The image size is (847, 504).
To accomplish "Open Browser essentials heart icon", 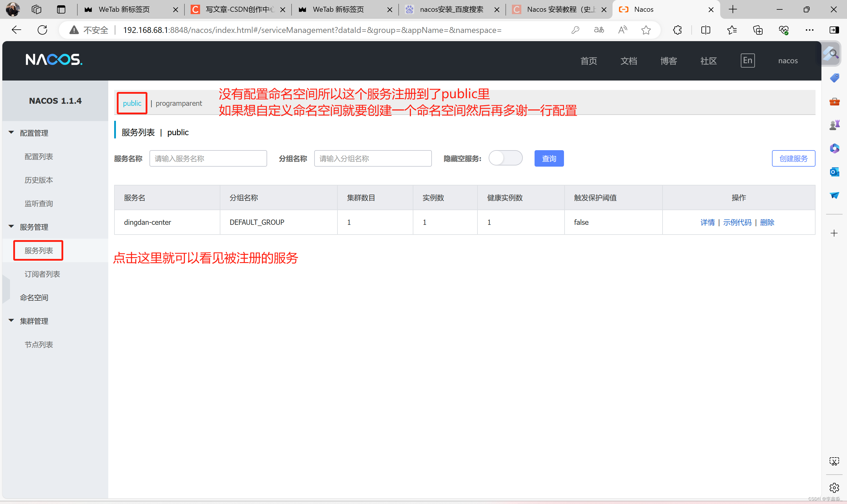I will 784,30.
